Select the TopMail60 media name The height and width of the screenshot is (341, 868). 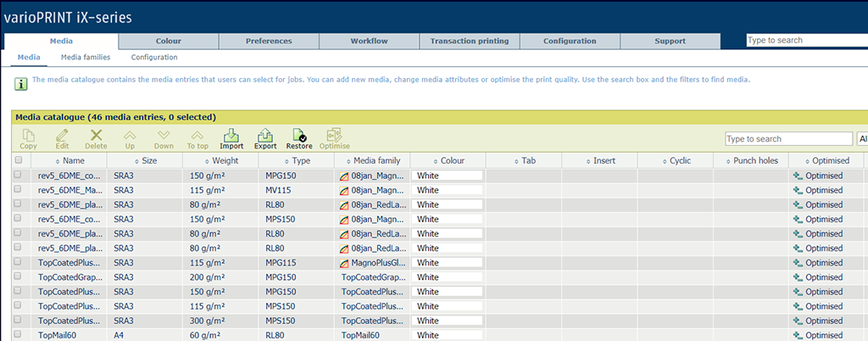(x=57, y=335)
